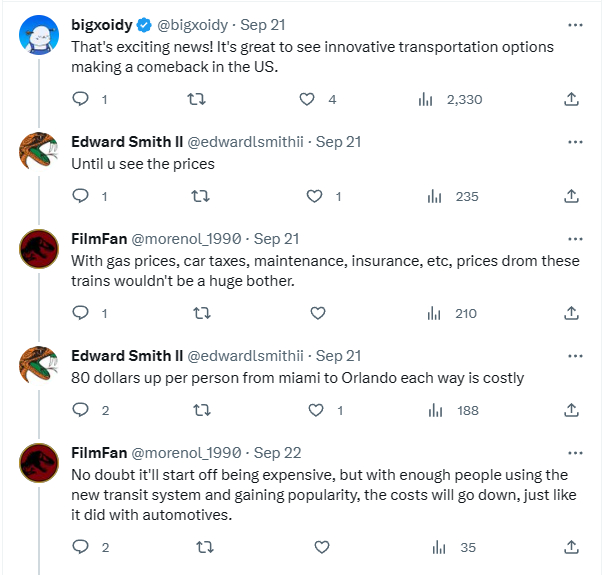Open bigxoidy's profile name link
Image resolution: width=604 pixels, height=575 pixels.
tap(102, 24)
